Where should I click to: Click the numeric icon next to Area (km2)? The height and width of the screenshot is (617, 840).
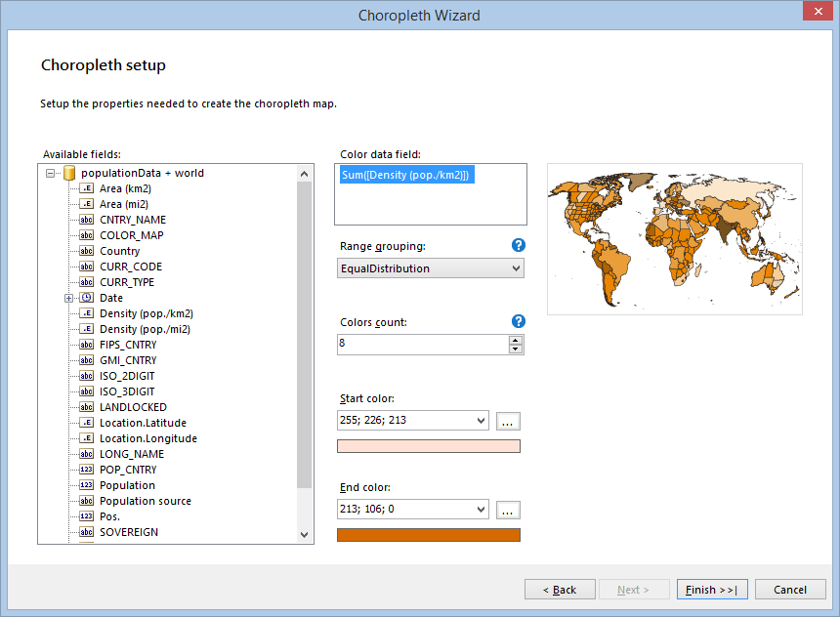click(x=86, y=188)
